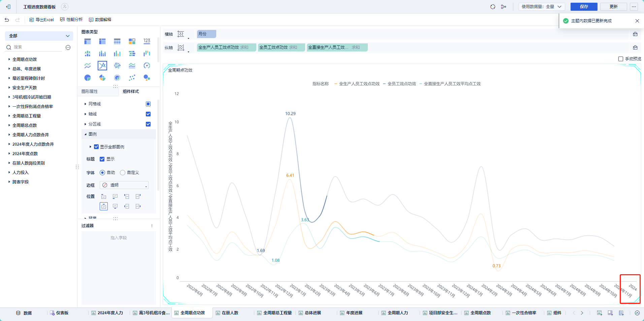Uncheck the 轴线 axis line checkbox
The image size is (644, 321).
148,114
